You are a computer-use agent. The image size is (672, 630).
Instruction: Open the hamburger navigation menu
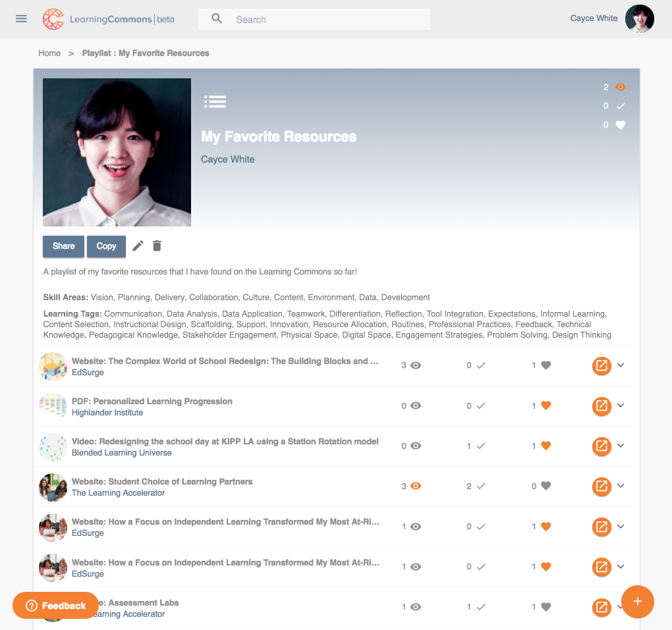point(21,18)
